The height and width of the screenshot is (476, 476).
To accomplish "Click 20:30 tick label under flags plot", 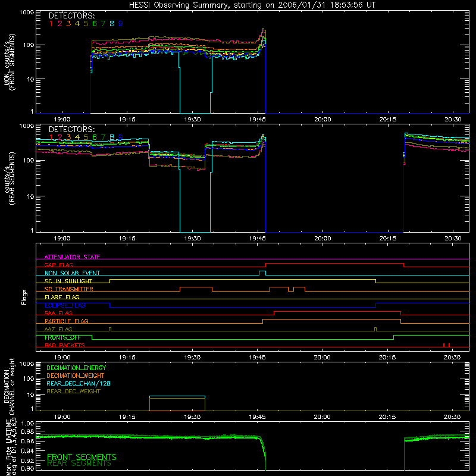I will (x=452, y=358).
